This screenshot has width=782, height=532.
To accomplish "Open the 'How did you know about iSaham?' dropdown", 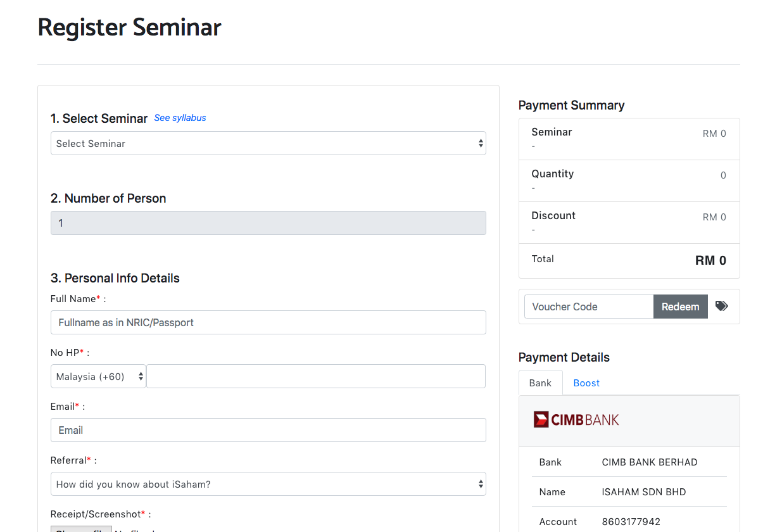I will pyautogui.click(x=268, y=484).
